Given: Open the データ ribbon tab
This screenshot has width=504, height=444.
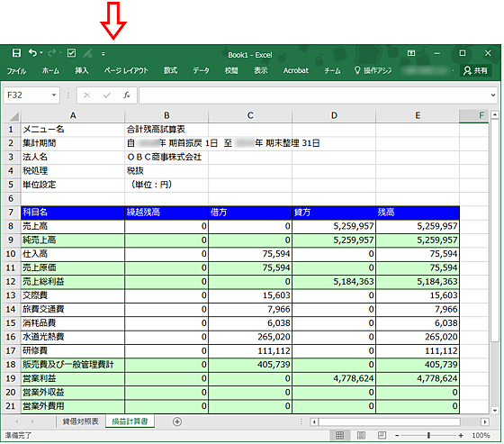Looking at the screenshot, I should pyautogui.click(x=201, y=70).
